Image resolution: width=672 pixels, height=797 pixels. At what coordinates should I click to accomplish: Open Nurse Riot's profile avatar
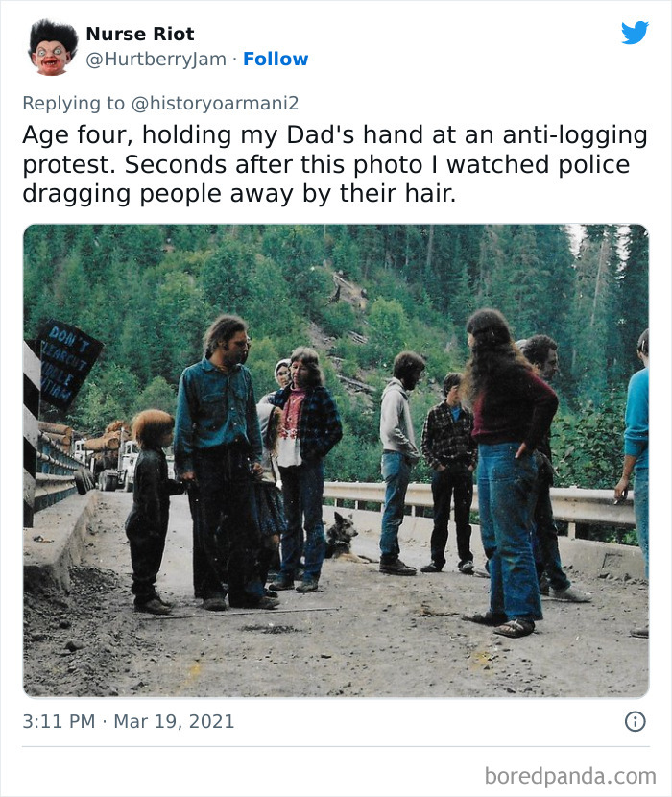click(x=54, y=47)
